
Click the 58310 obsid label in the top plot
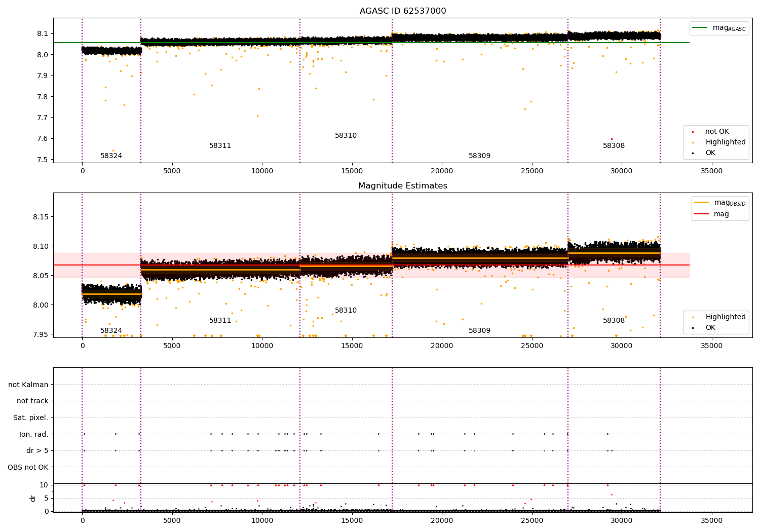coord(346,136)
